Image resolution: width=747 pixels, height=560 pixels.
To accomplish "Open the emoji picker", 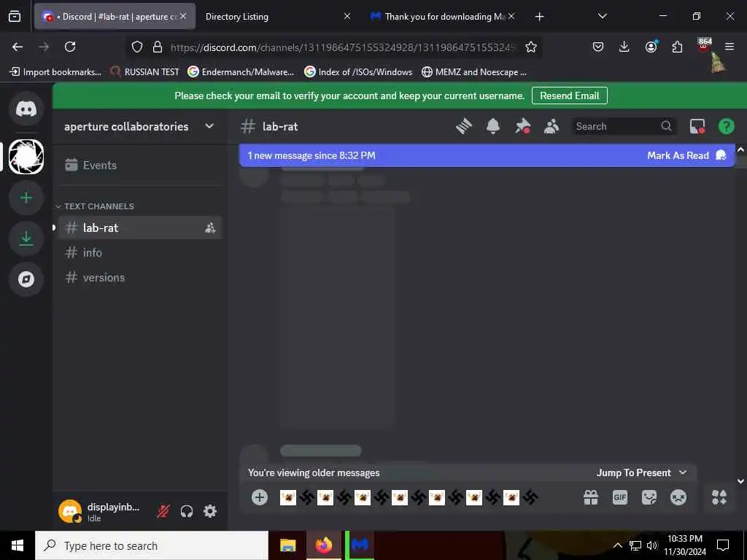I will tap(678, 497).
